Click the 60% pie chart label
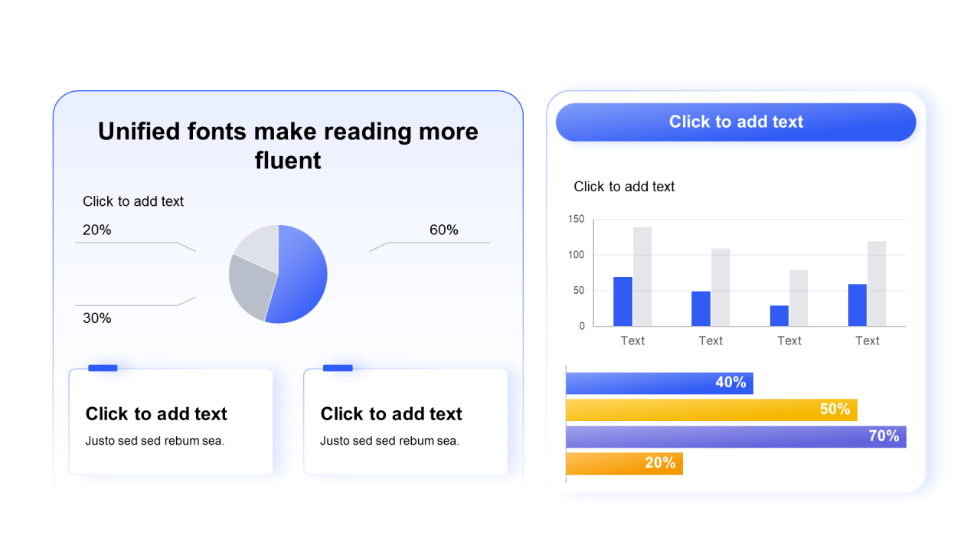The height and width of the screenshot is (551, 980). click(x=444, y=230)
